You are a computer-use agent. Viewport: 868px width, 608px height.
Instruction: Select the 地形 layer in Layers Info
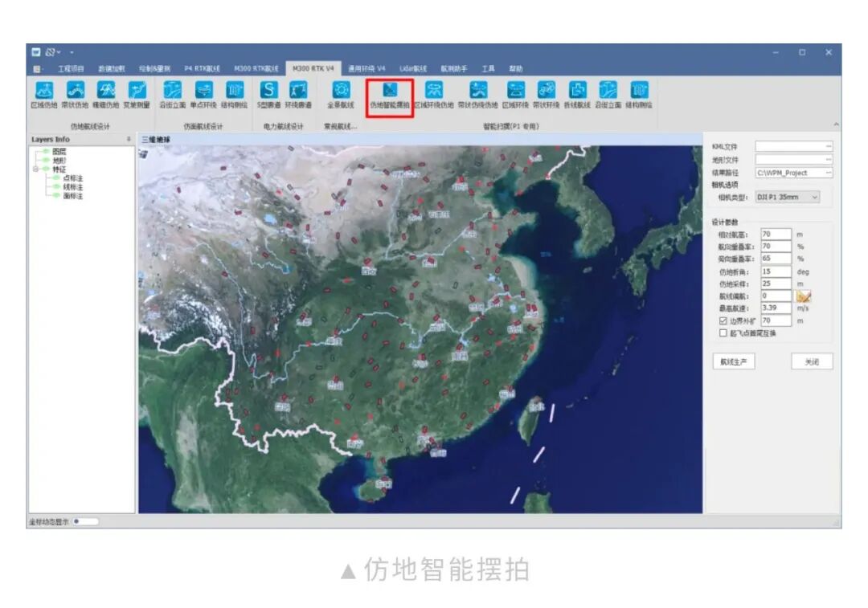pyautogui.click(x=59, y=161)
